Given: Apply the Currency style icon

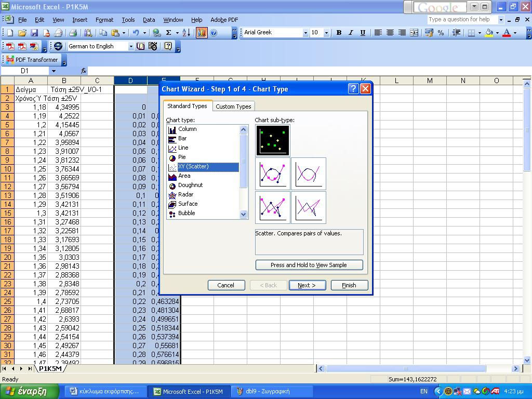Looking at the screenshot, I should [x=429, y=33].
